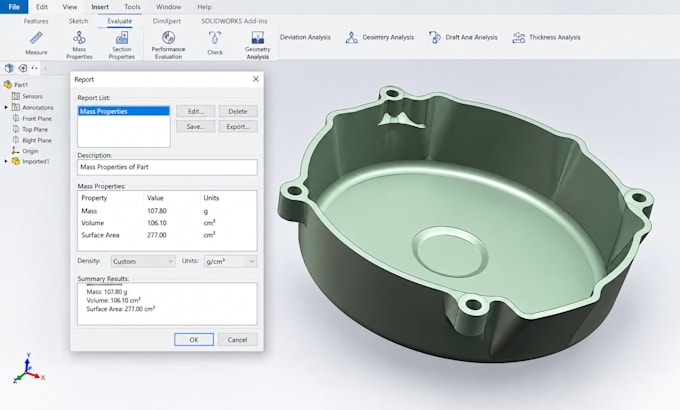The width and height of the screenshot is (680, 410).
Task: Expand the Imported1 tree node
Action: pyautogui.click(x=6, y=161)
